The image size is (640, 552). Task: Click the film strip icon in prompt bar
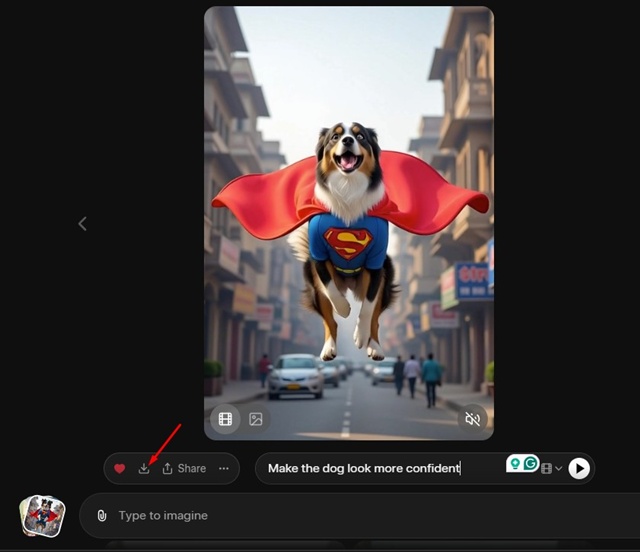click(x=546, y=468)
